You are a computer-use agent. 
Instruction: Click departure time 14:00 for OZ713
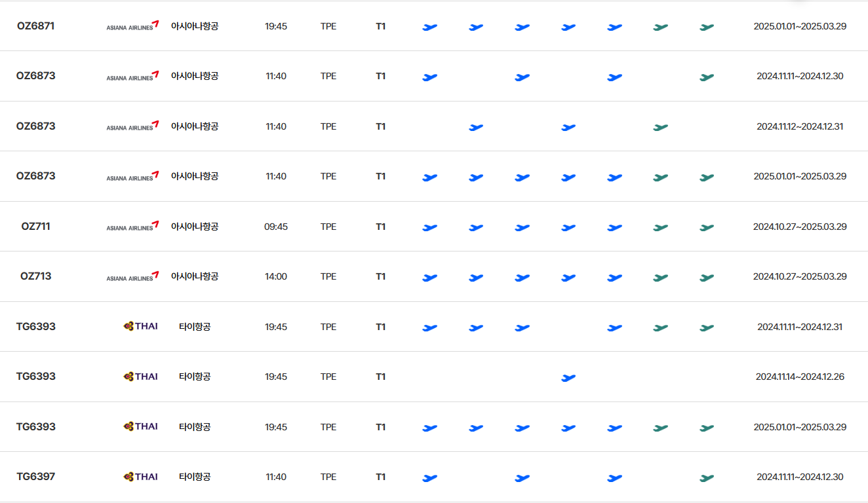click(x=276, y=276)
